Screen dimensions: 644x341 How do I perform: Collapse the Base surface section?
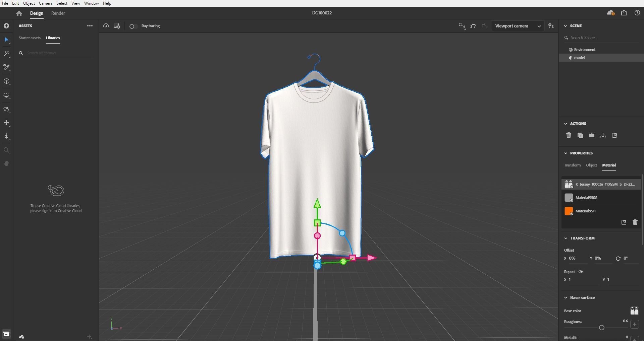click(x=566, y=297)
